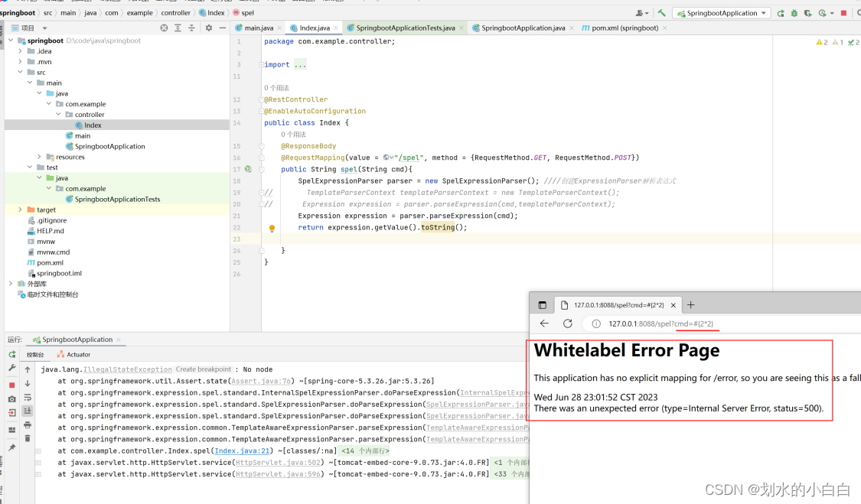The image size is (861, 504).
Task: Toggle soft-wrap in console output
Action: click(x=28, y=398)
